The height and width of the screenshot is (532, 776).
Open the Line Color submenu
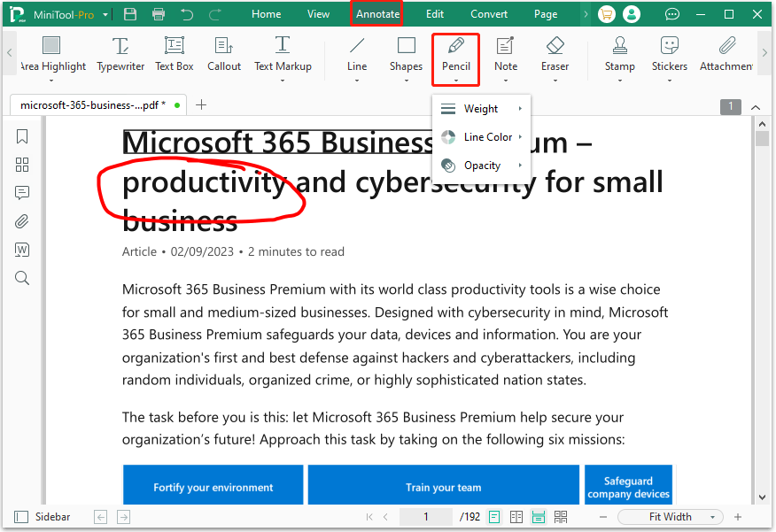[481, 137]
